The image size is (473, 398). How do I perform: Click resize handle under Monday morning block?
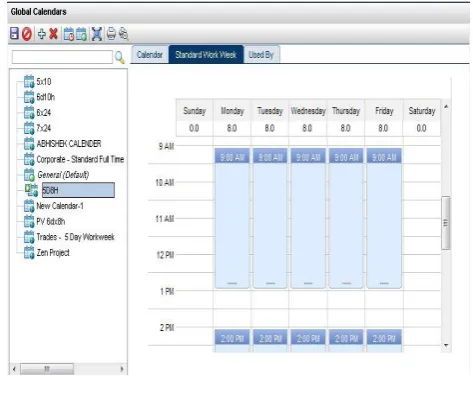[232, 284]
